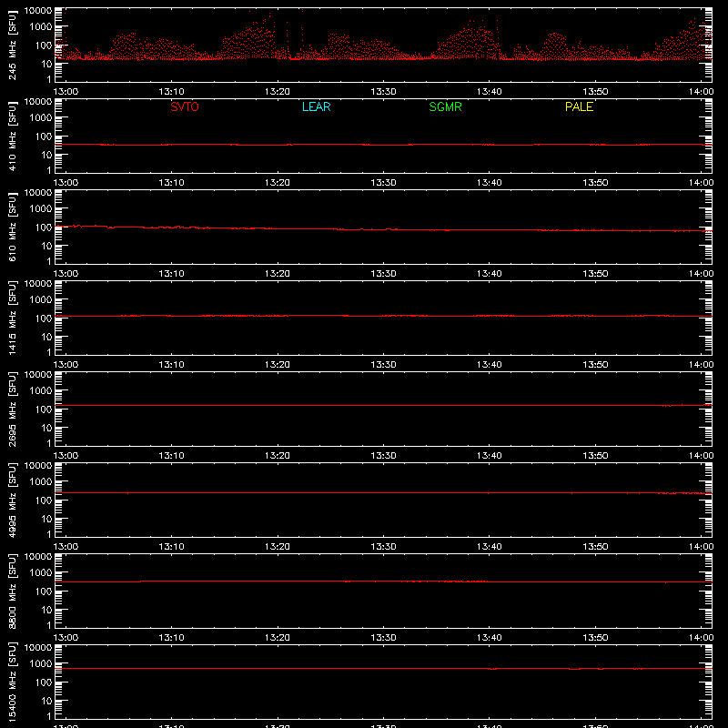The image size is (728, 728).
Task: Click the red SVTO station label
Action: pyautogui.click(x=185, y=106)
